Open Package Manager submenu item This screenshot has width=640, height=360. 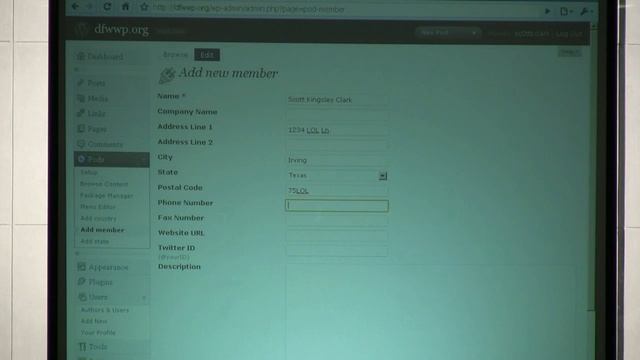pos(107,196)
